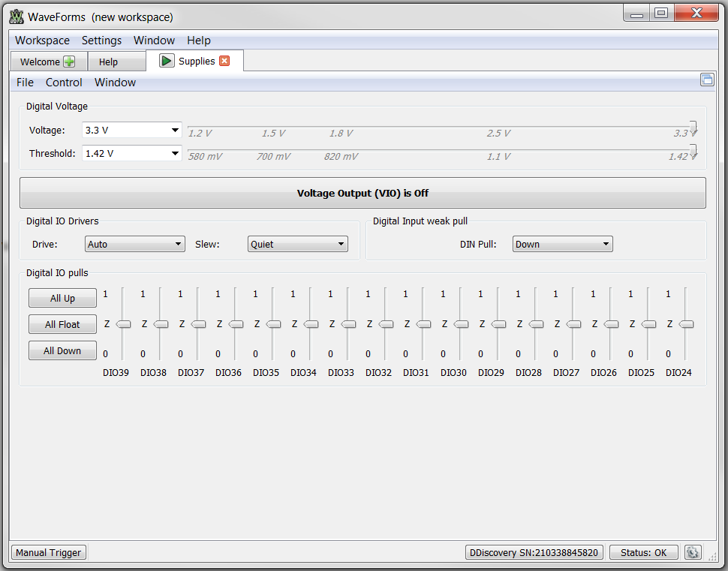Click the DIO26 pull slider handle
728x571 pixels.
pos(611,324)
